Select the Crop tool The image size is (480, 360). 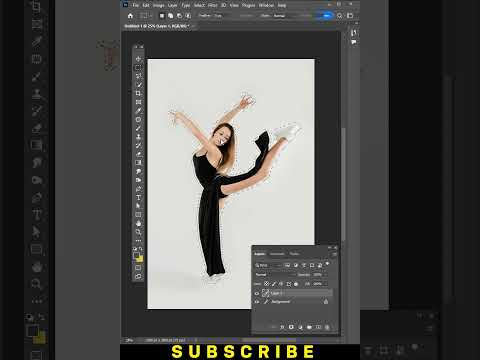click(138, 94)
